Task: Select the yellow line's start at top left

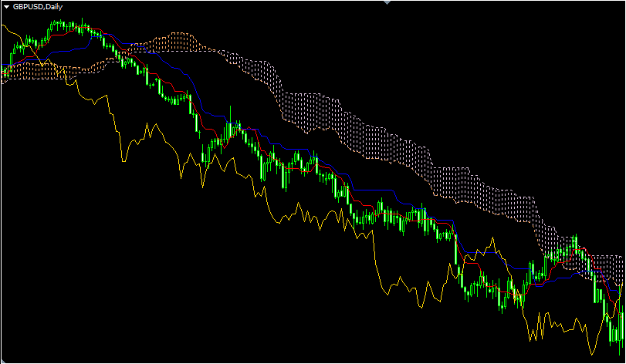Action: pos(4,25)
